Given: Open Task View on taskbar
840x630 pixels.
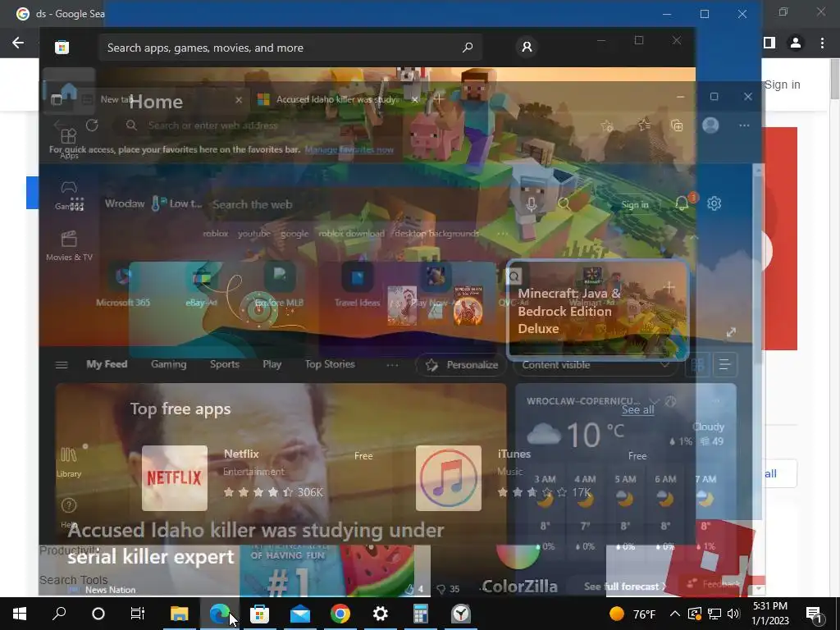Looking at the screenshot, I should click(137, 614).
